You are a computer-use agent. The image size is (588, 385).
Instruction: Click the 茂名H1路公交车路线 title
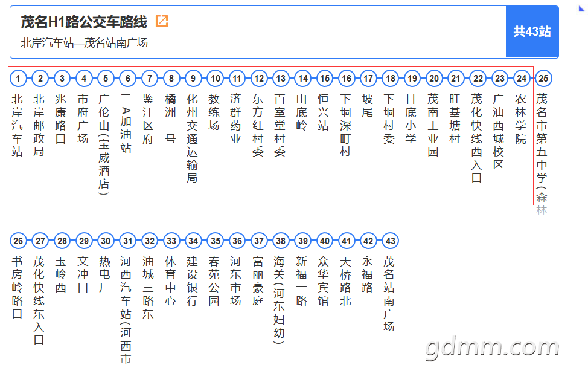tap(84, 22)
